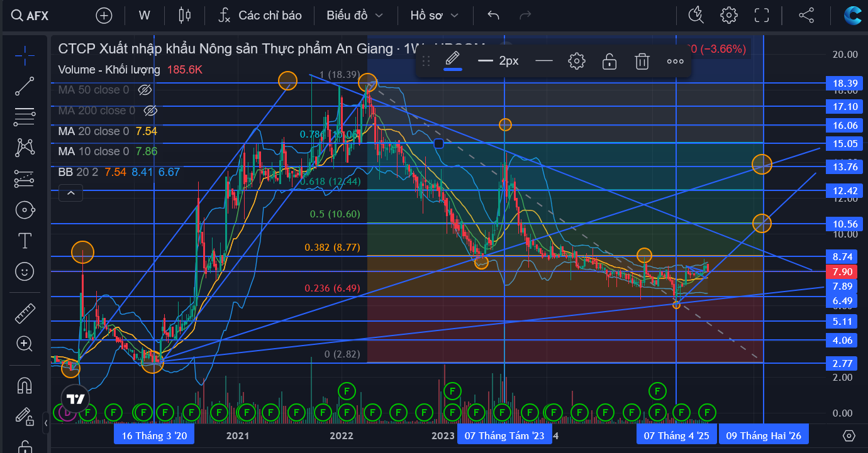Screen dimensions: 868x453
Task: Redo the last undone action
Action: pos(526,16)
